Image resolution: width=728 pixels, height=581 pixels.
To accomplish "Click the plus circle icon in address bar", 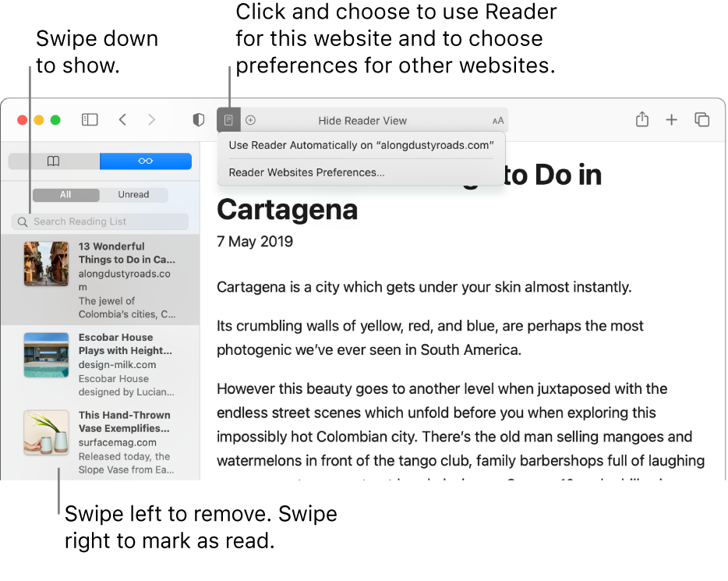I will click(x=251, y=120).
